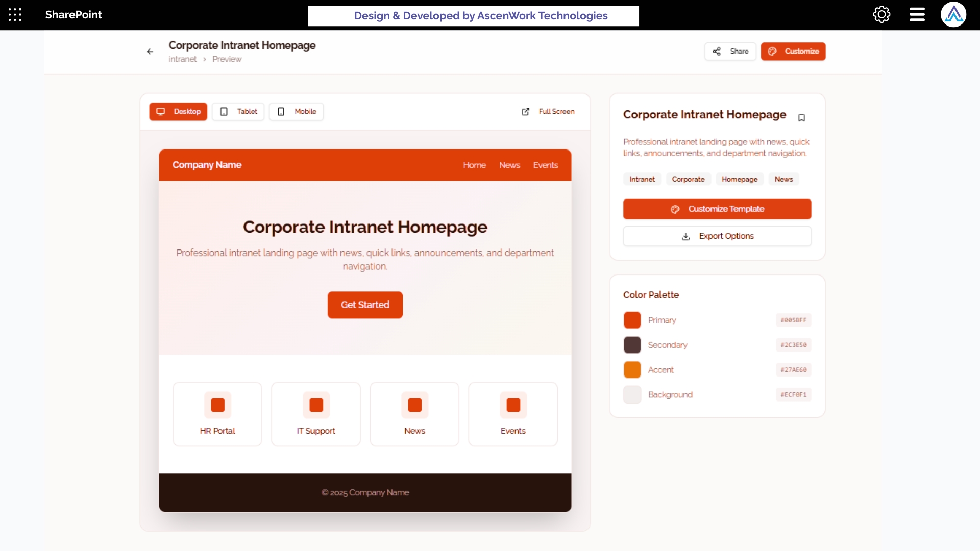Open Export Options menu
Viewport: 980px width, 551px height.
click(x=717, y=236)
